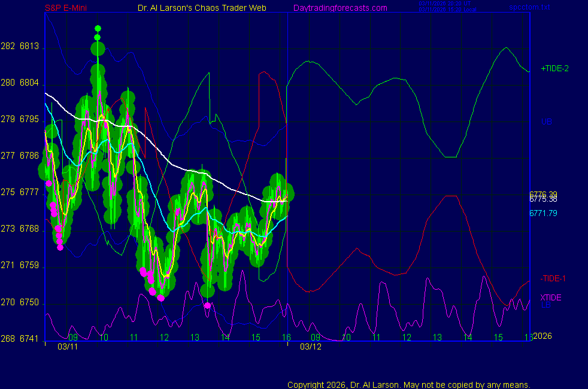The width and height of the screenshot is (588, 389).
Task: Click the magenta XTIDE legend label
Action: coord(551,297)
